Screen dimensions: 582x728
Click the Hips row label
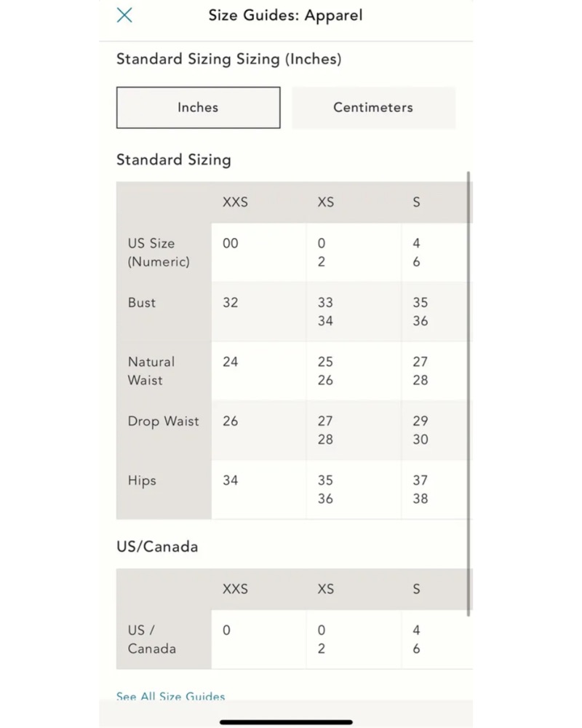[142, 480]
